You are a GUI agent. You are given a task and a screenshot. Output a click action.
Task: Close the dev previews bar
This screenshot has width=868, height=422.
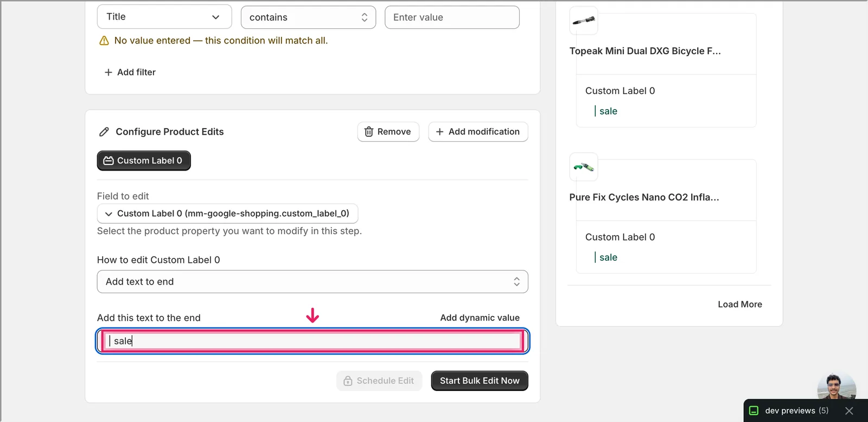pos(849,411)
